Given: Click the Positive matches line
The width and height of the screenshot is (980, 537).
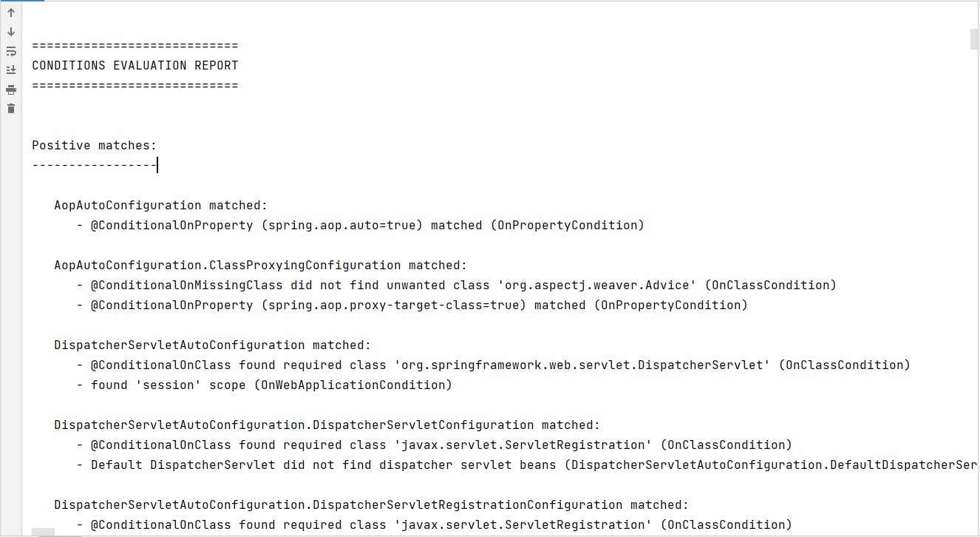Looking at the screenshot, I should click(95, 146).
